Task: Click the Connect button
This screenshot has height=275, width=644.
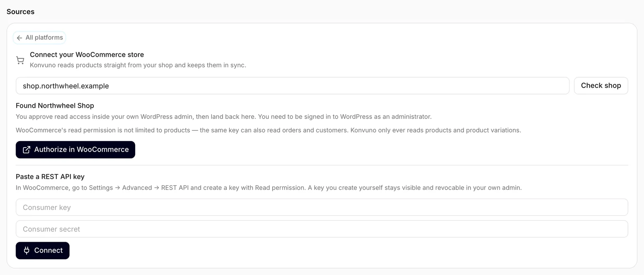Action: (x=43, y=250)
